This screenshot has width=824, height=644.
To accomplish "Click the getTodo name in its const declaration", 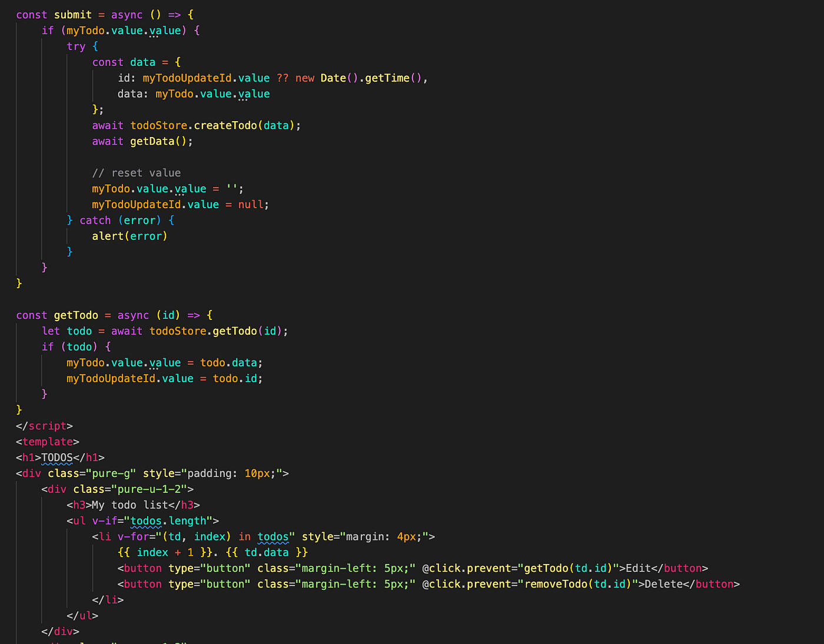I will coord(76,315).
